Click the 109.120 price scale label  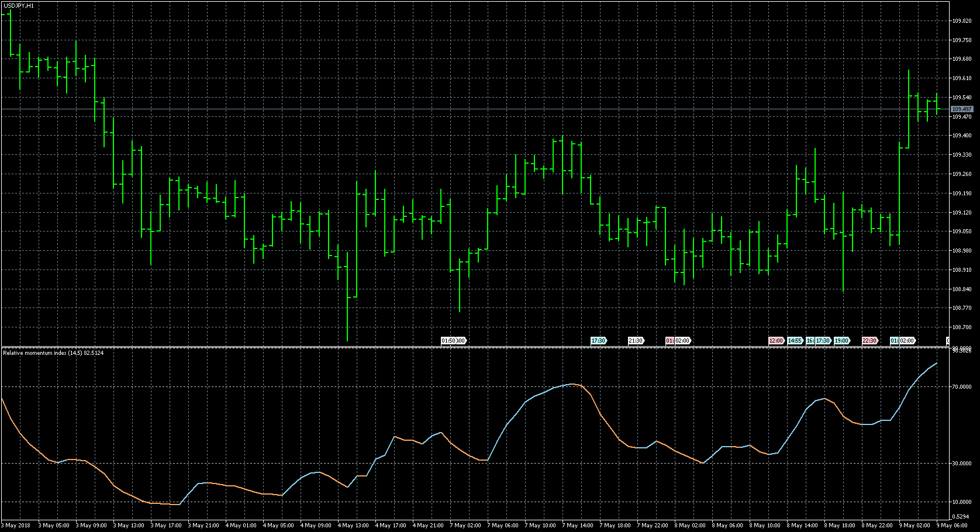962,213
